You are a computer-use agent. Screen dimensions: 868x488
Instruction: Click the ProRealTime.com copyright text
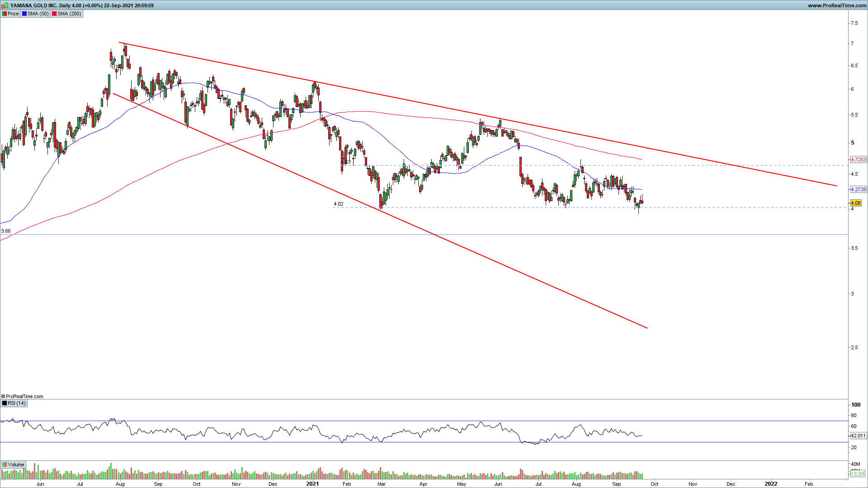tap(23, 396)
